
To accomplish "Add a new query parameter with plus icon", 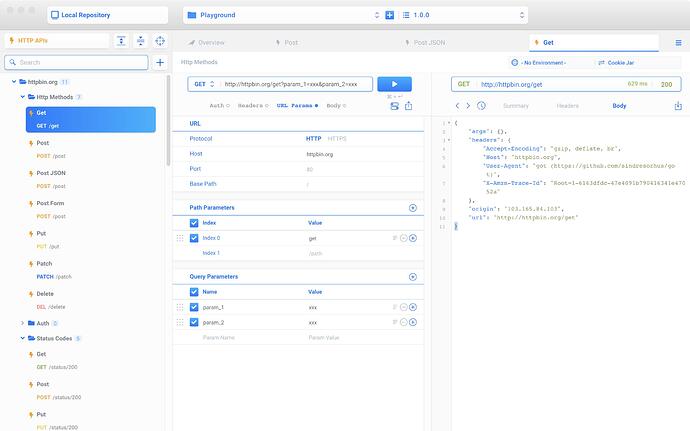I will click(x=412, y=277).
